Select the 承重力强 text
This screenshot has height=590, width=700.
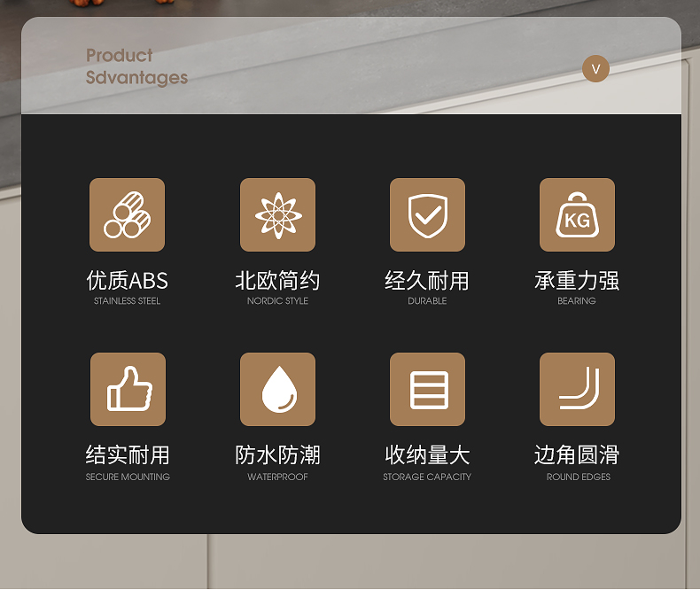[577, 281]
